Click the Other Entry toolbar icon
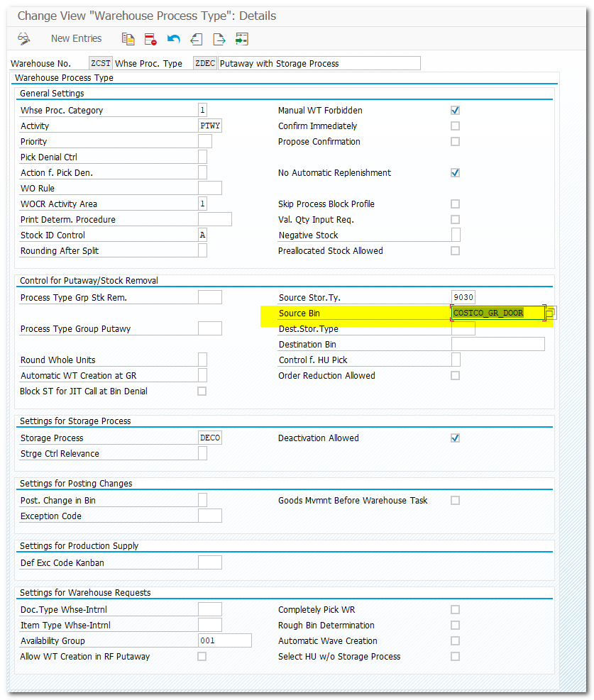 click(242, 38)
